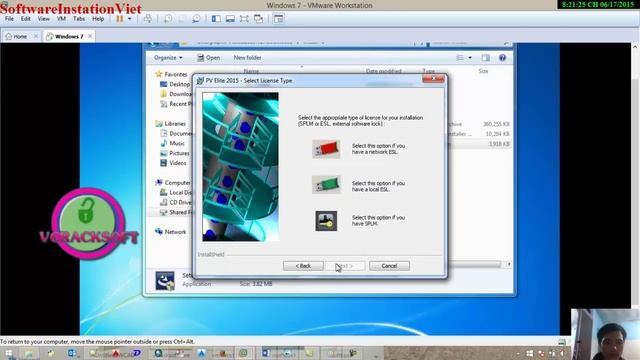Select the SPLM license option icon
The width and height of the screenshot is (640, 360).
pos(326,221)
